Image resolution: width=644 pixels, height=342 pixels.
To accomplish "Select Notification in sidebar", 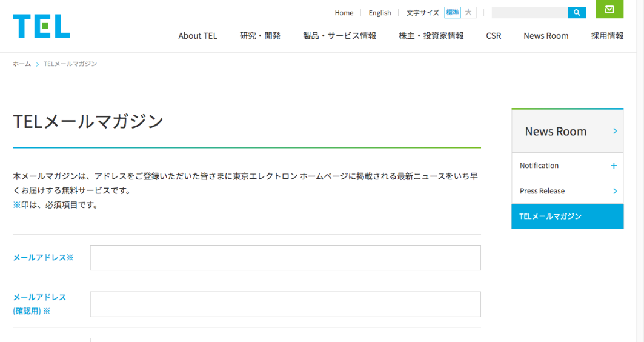I will pyautogui.click(x=567, y=166).
